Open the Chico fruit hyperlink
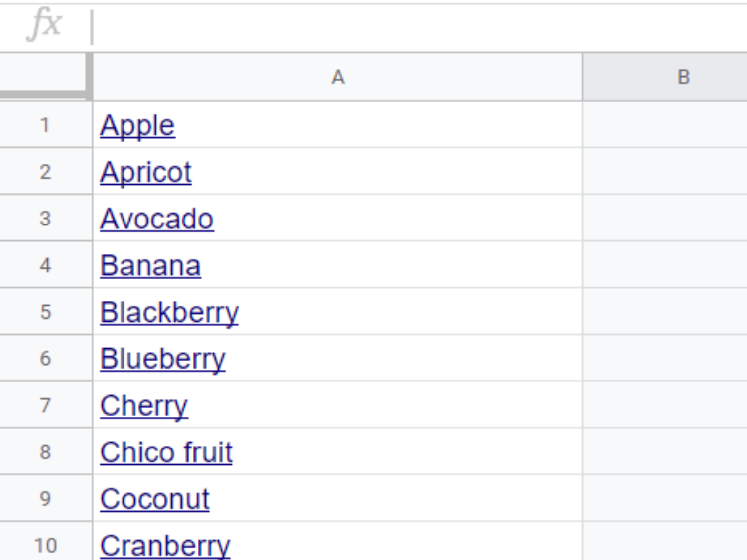The width and height of the screenshot is (747, 560). pyautogui.click(x=166, y=451)
